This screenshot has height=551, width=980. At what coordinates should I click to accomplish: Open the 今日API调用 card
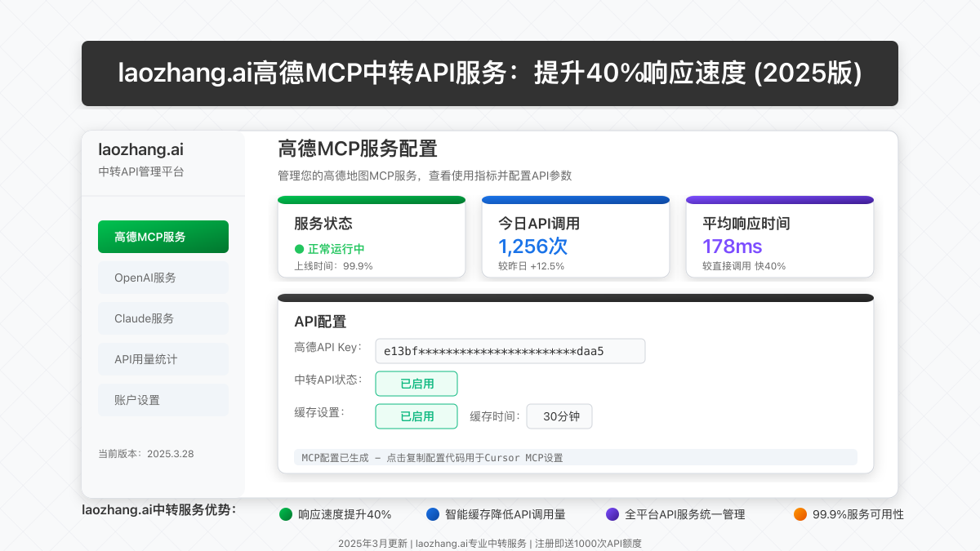click(576, 237)
